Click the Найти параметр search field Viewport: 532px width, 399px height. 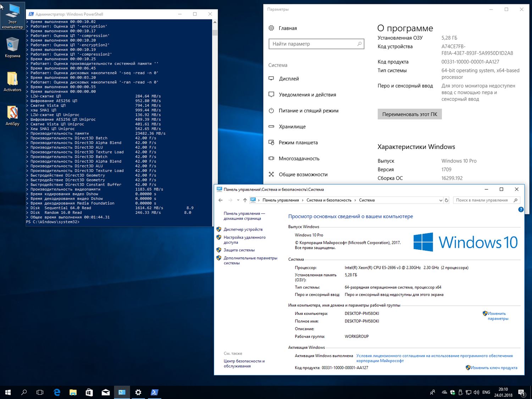click(314, 44)
